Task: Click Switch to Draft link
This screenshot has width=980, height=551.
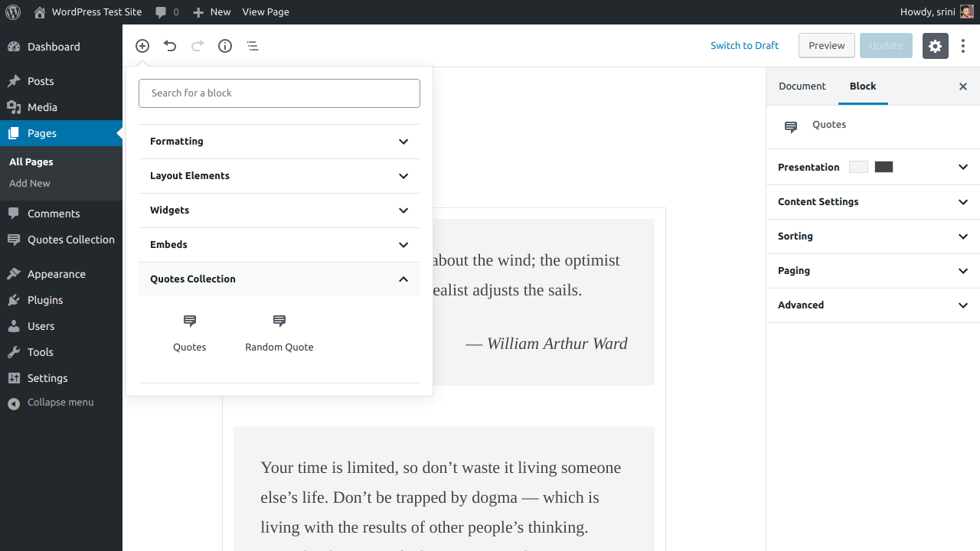Action: (744, 46)
